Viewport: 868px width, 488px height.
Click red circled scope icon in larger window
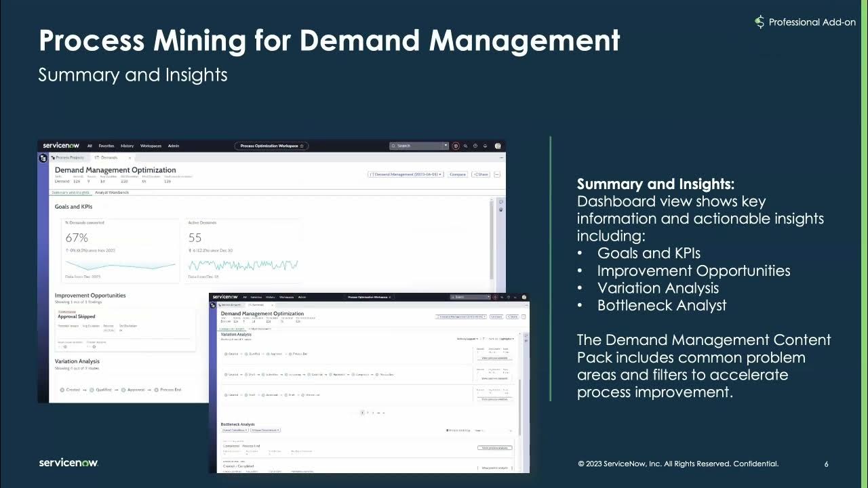[x=456, y=146]
